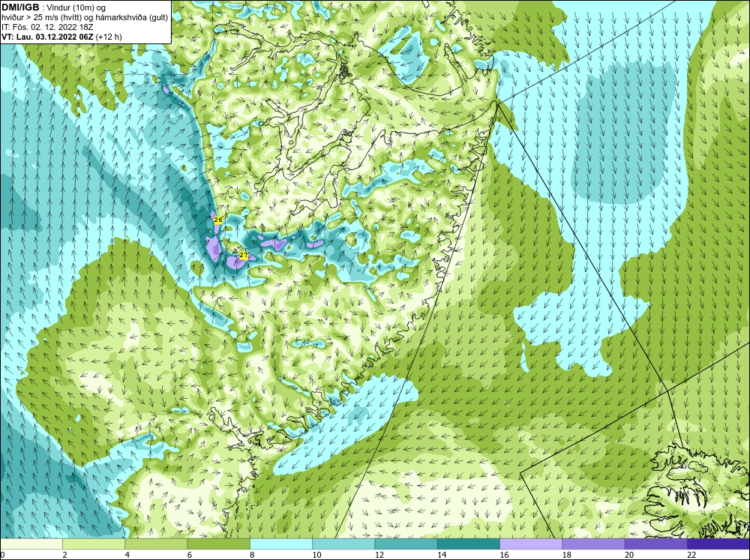
Task: Click the scale label 22
Action: [x=691, y=555]
